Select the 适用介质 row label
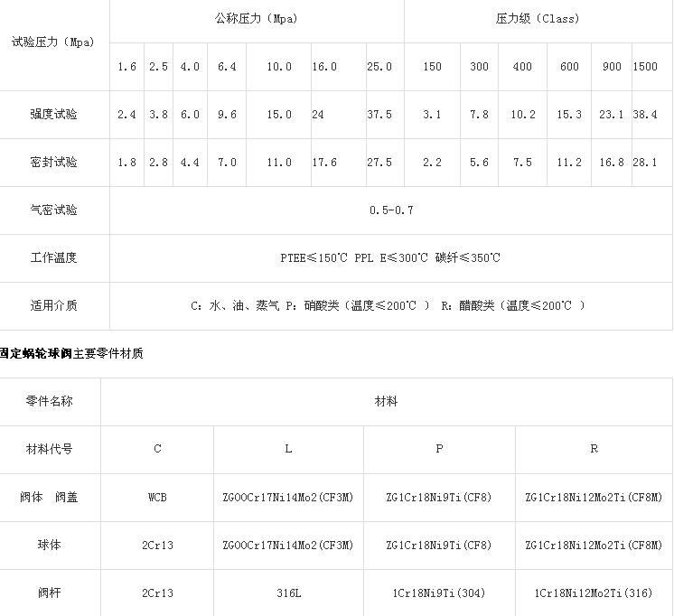The image size is (674, 616). pyautogui.click(x=53, y=306)
